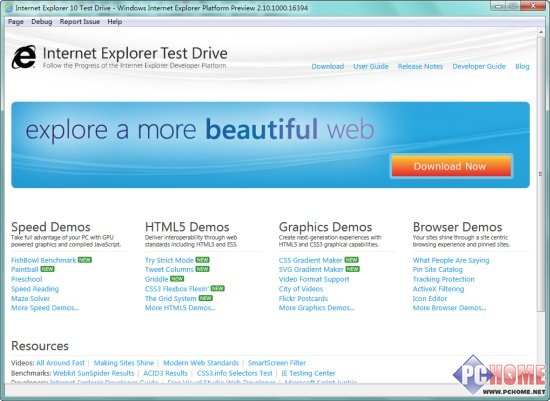Open the Developer Guide link
The image size is (550, 401).
(479, 66)
